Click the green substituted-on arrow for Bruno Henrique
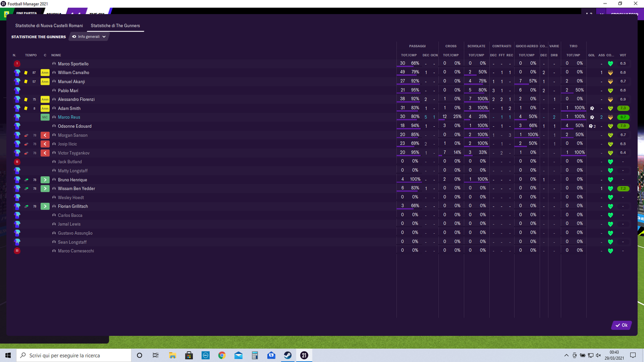644x362 pixels. 45,180
